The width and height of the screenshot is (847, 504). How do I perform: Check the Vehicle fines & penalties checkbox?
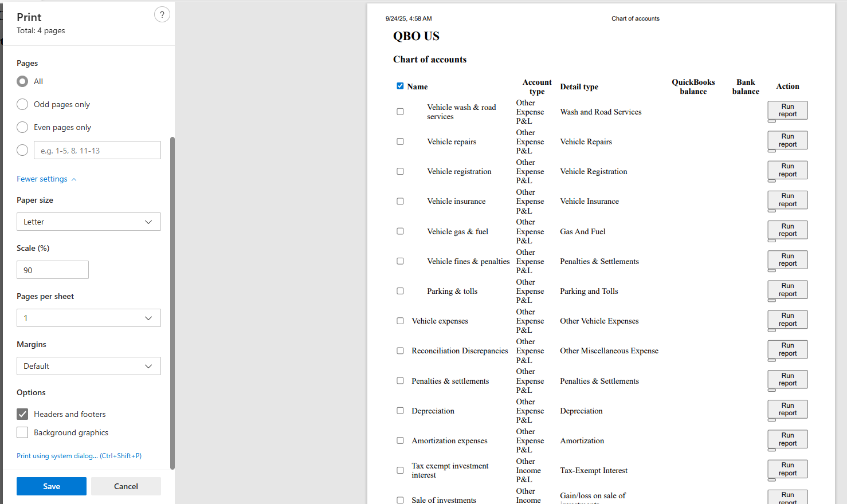click(x=400, y=261)
